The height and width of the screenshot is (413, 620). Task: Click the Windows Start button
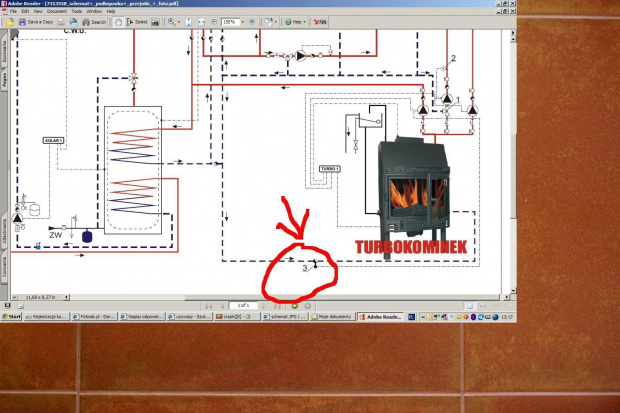point(13,316)
